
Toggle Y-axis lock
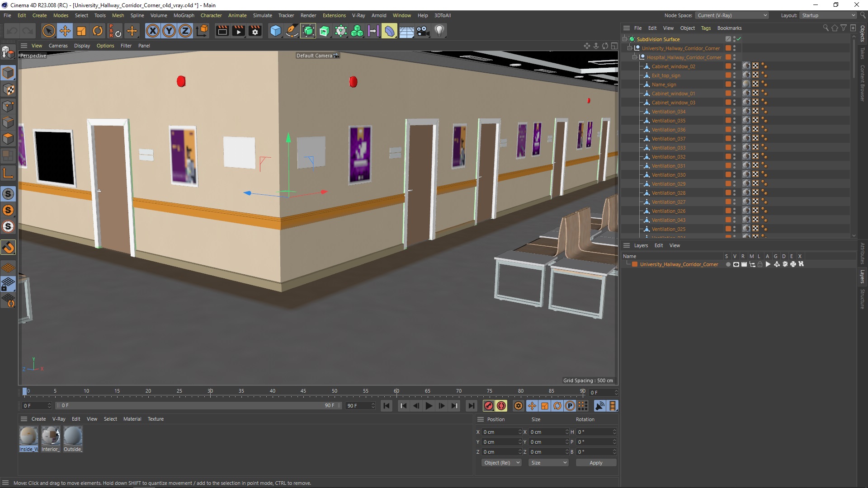tap(169, 31)
